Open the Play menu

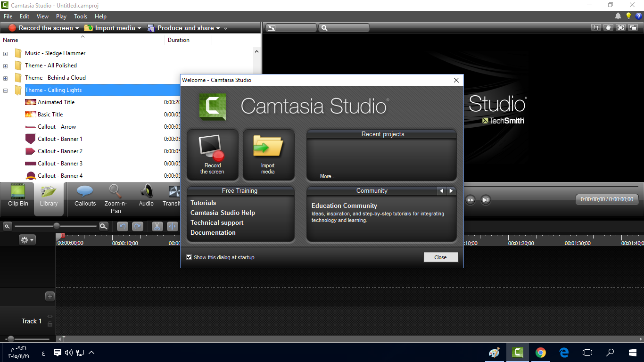[61, 16]
